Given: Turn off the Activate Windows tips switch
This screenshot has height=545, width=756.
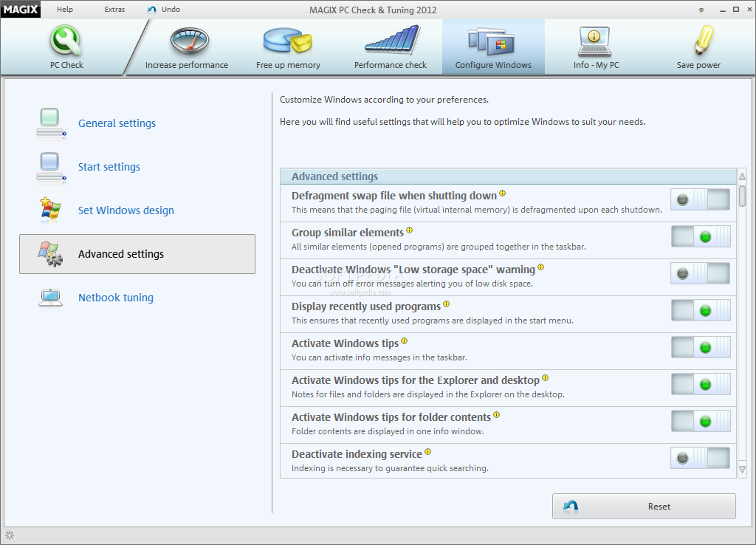Looking at the screenshot, I should pyautogui.click(x=700, y=347).
